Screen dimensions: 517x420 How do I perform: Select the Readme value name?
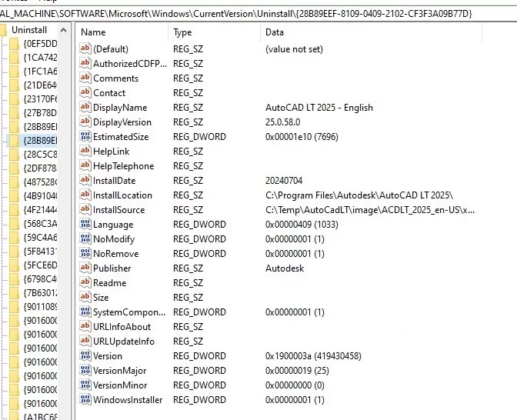[110, 282]
